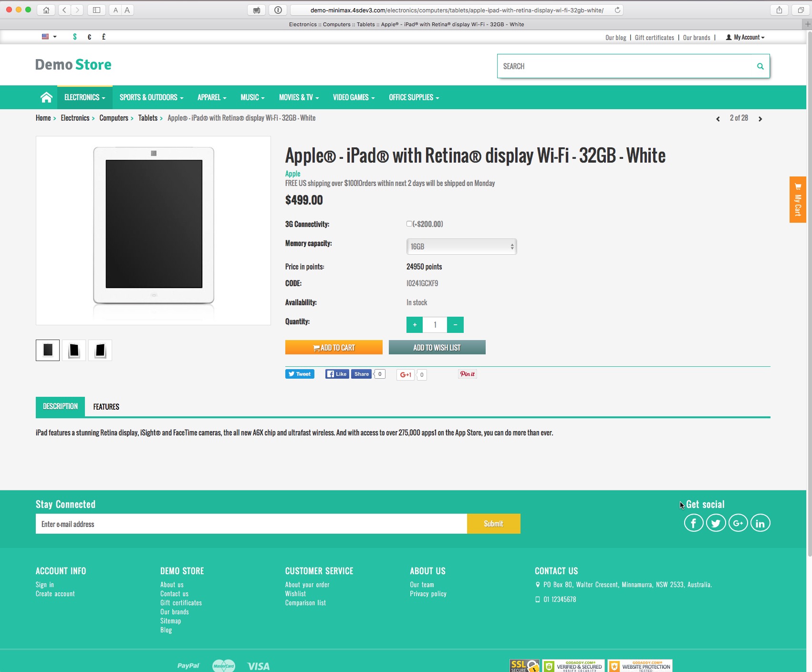Click Safari home toolbar icon
The width and height of the screenshot is (812, 672).
coord(46,10)
